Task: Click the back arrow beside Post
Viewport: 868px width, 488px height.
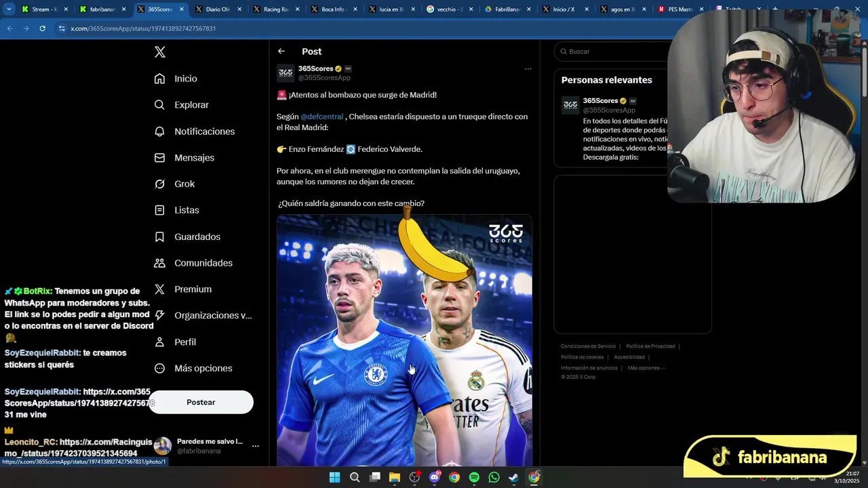Action: tap(281, 52)
